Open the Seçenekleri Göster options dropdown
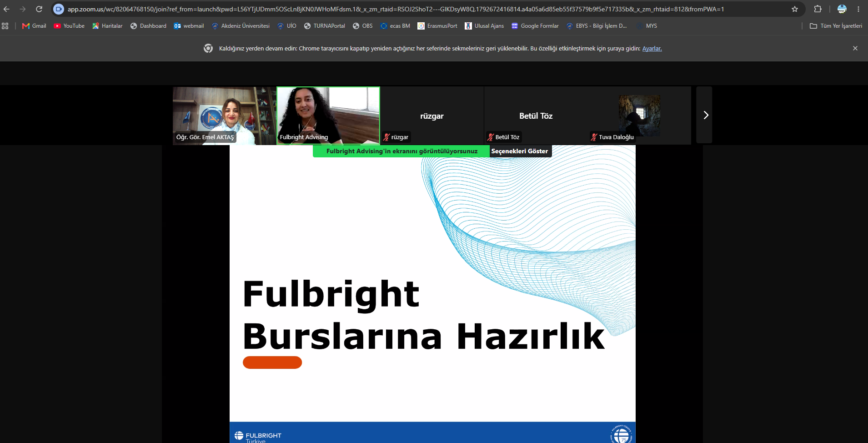 coord(520,151)
